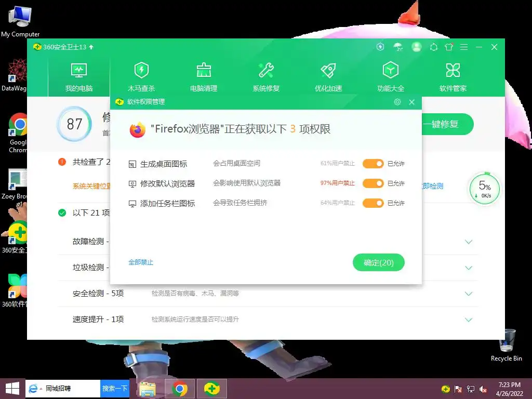Click the network tray icon
The height and width of the screenshot is (399, 532).
click(471, 389)
